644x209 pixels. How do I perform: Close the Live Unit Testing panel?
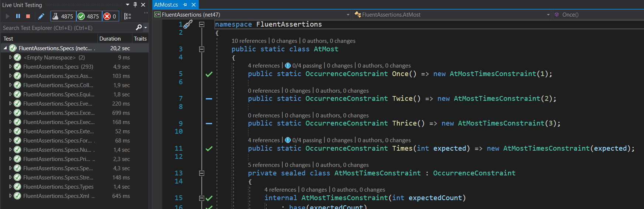(x=143, y=5)
